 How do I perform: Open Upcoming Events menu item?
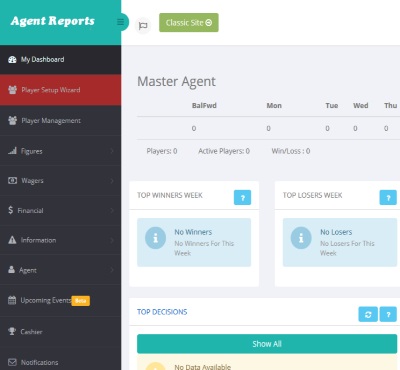(x=60, y=300)
